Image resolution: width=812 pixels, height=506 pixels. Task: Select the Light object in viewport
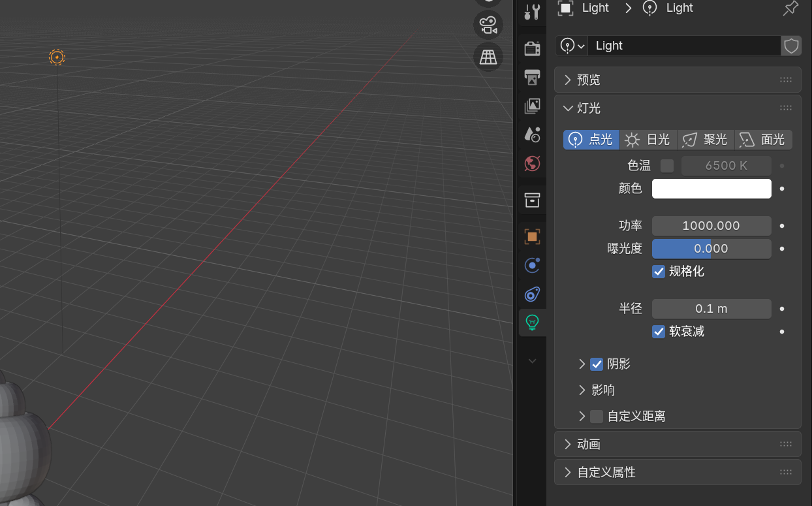tap(57, 57)
